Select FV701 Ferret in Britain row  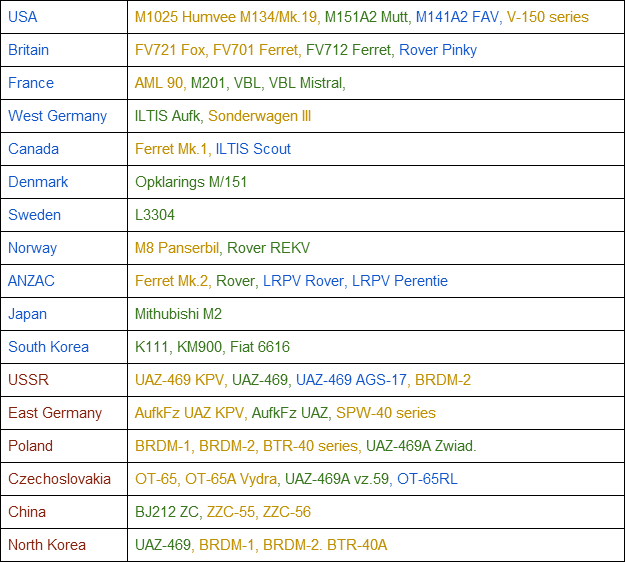click(x=256, y=50)
